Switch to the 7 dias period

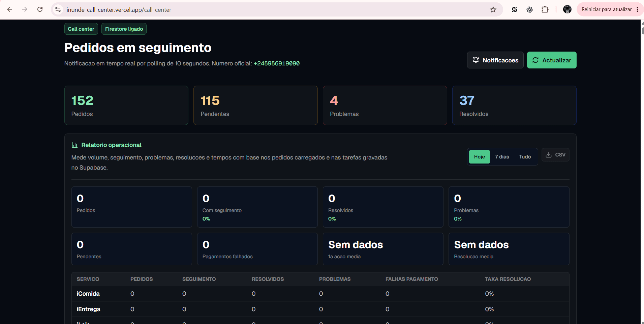pyautogui.click(x=502, y=157)
